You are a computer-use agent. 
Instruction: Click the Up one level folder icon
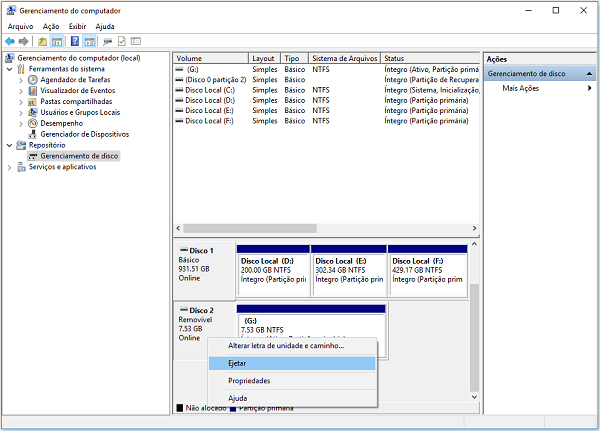coord(42,41)
